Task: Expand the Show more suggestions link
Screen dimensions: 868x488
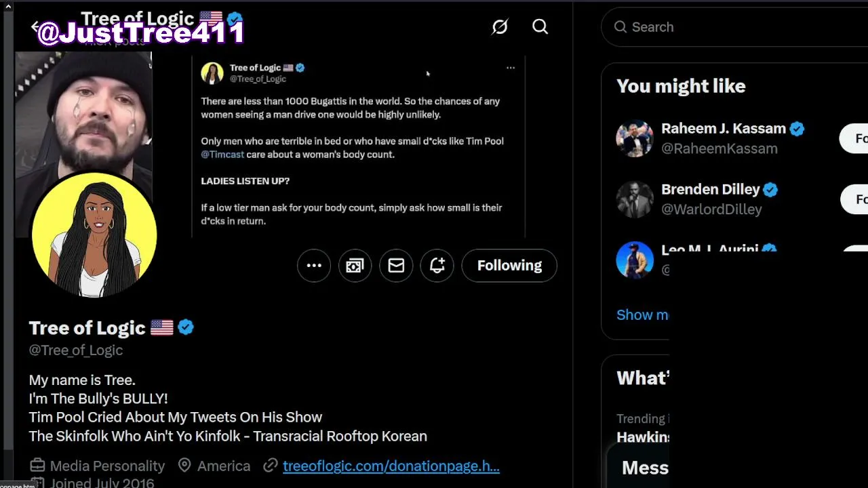Action: (642, 314)
